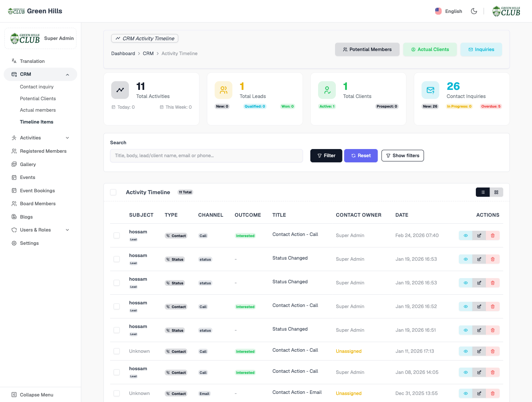Switch to list view layout
The image size is (532, 402).
pyautogui.click(x=483, y=192)
